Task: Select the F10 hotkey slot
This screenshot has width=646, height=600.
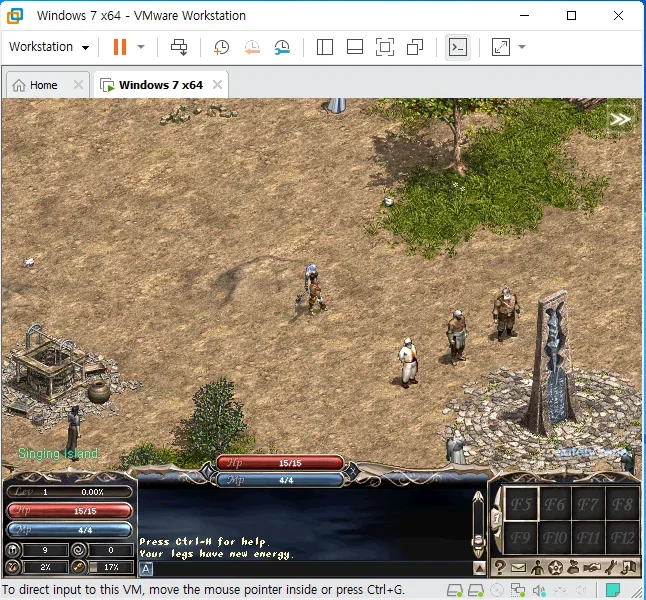Action: point(555,537)
